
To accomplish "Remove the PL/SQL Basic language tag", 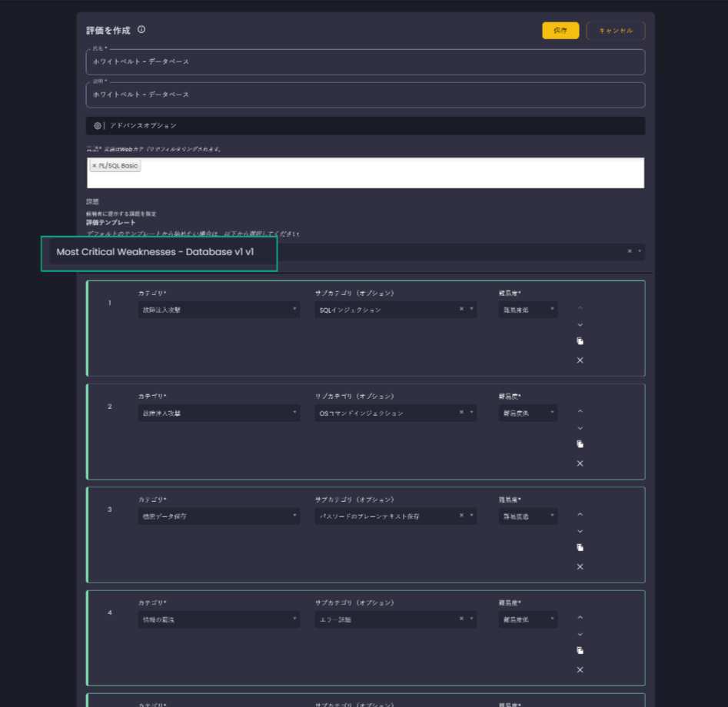I will click(95, 166).
